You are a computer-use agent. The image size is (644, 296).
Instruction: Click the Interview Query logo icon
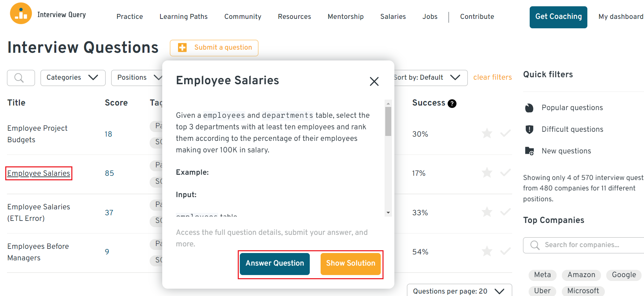pyautogui.click(x=21, y=13)
